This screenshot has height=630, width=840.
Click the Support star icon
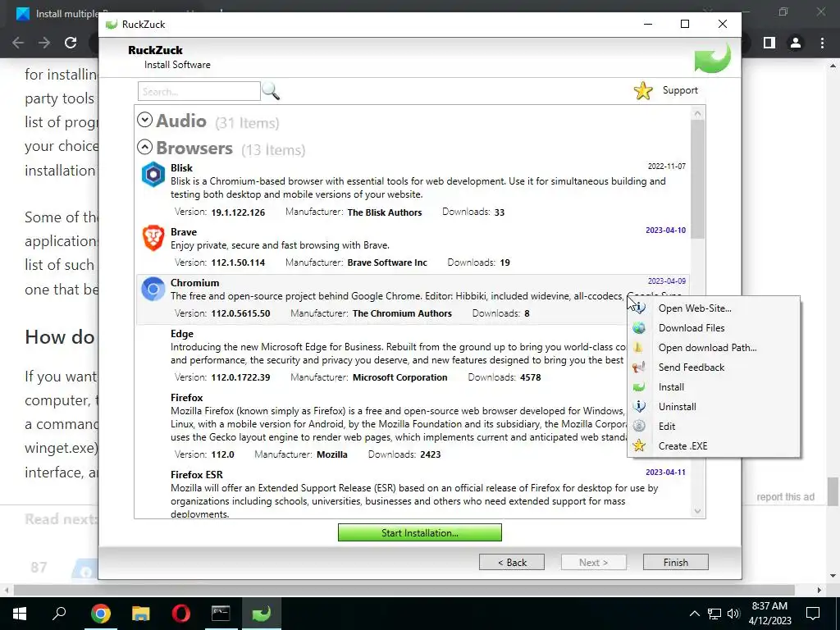click(643, 90)
